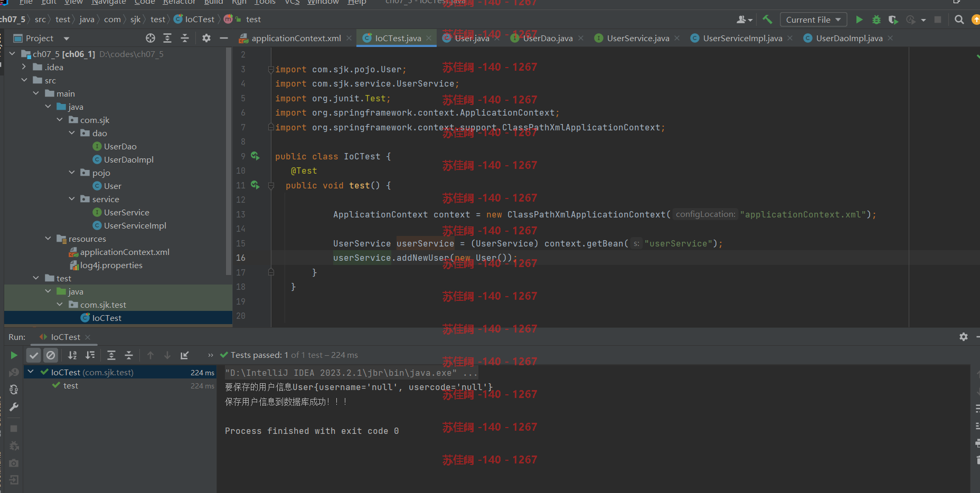Run the current file with green play button
This screenshot has height=493, width=980.
coord(859,20)
